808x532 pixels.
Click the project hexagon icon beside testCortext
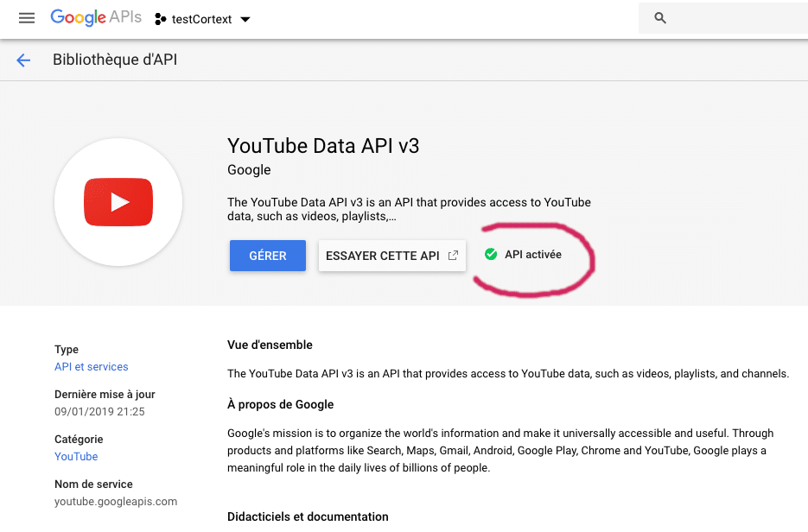pos(160,19)
